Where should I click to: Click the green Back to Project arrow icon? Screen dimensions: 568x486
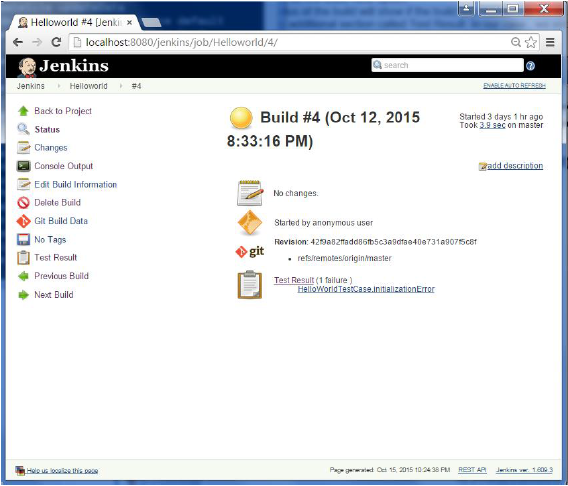[23, 111]
